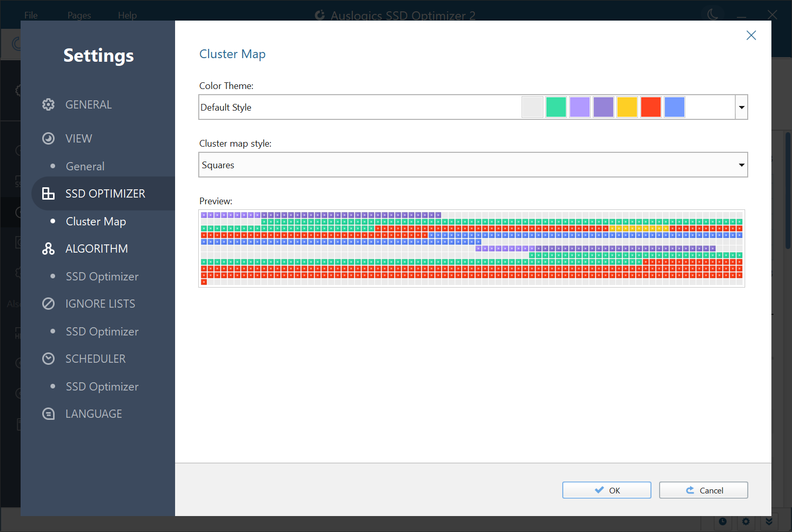Open the ALGORITHM settings section
The width and height of the screenshot is (792, 532).
point(97,249)
